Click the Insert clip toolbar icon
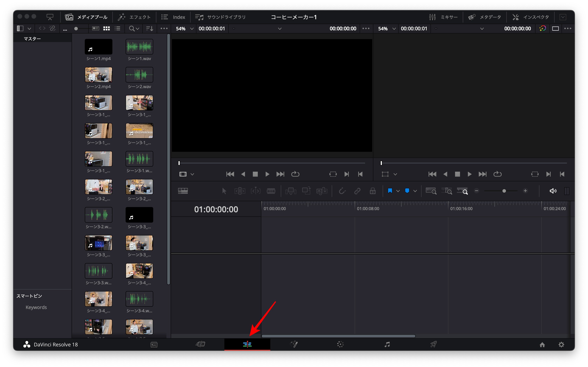Image resolution: width=588 pixels, height=367 pixels. tap(290, 191)
